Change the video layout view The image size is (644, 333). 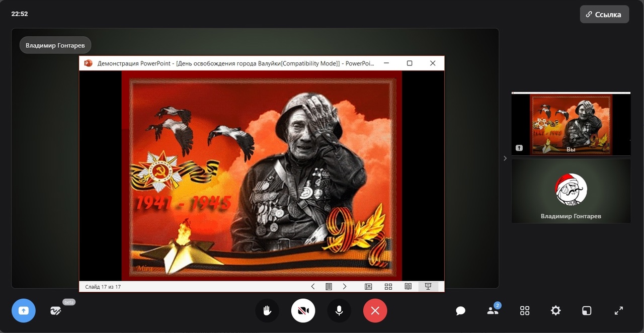(587, 311)
